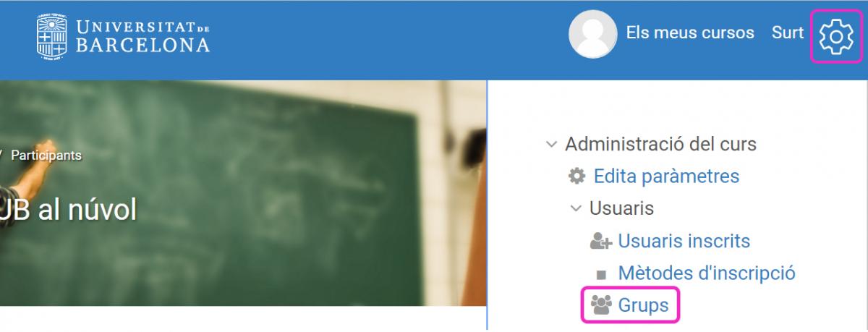Log out with the Surt link
Image resolution: width=868 pixels, height=332 pixels.
coord(788,33)
